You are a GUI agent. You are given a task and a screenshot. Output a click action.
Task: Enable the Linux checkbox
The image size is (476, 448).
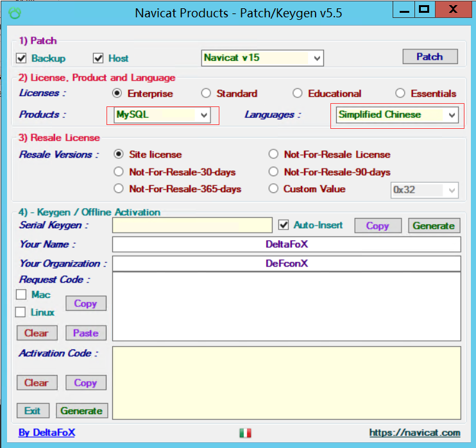21,312
